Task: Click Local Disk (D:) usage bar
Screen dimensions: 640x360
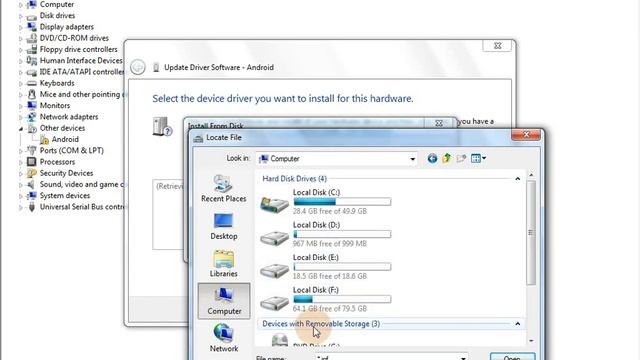Action: (x=342, y=234)
